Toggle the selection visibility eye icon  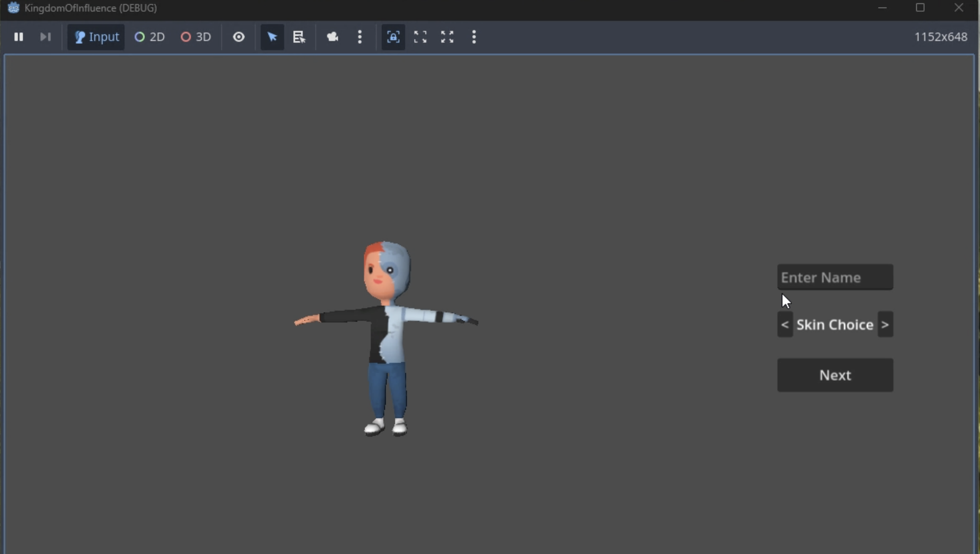[x=239, y=36]
